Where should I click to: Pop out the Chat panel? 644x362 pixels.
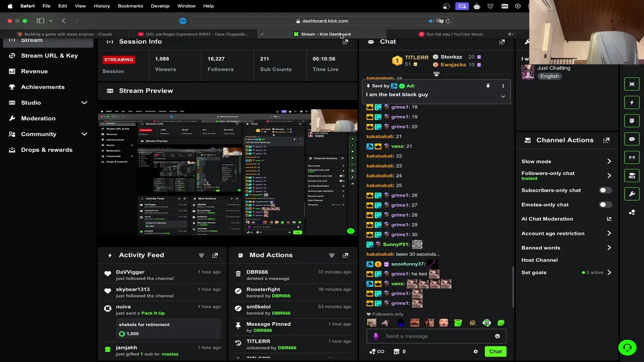[x=502, y=42]
